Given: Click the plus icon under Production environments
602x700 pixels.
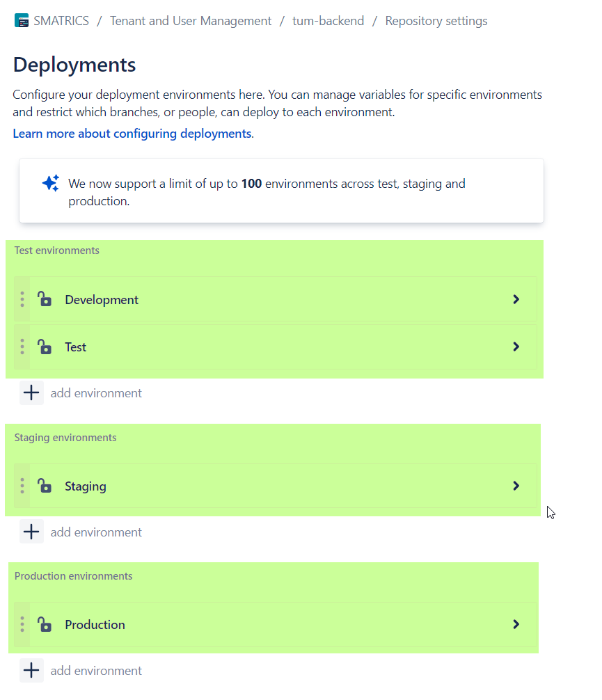Looking at the screenshot, I should point(31,670).
